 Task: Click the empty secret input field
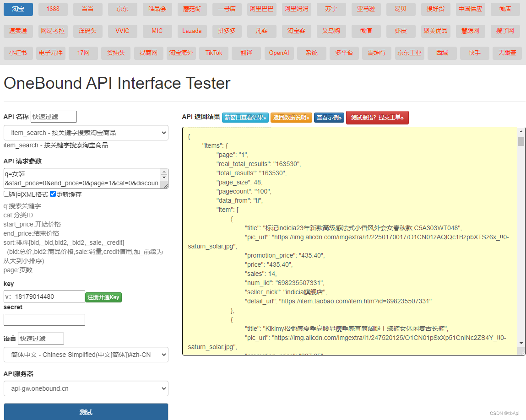click(x=44, y=320)
